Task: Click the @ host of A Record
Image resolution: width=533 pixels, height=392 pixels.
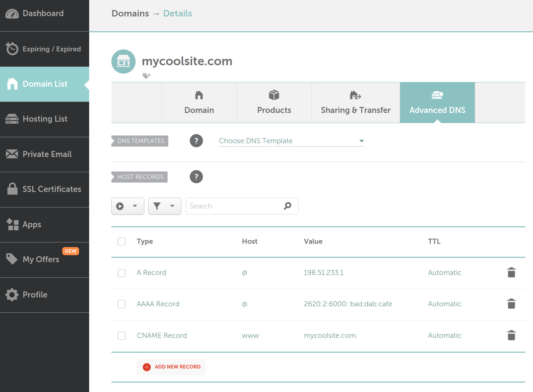Action: pyautogui.click(x=245, y=273)
